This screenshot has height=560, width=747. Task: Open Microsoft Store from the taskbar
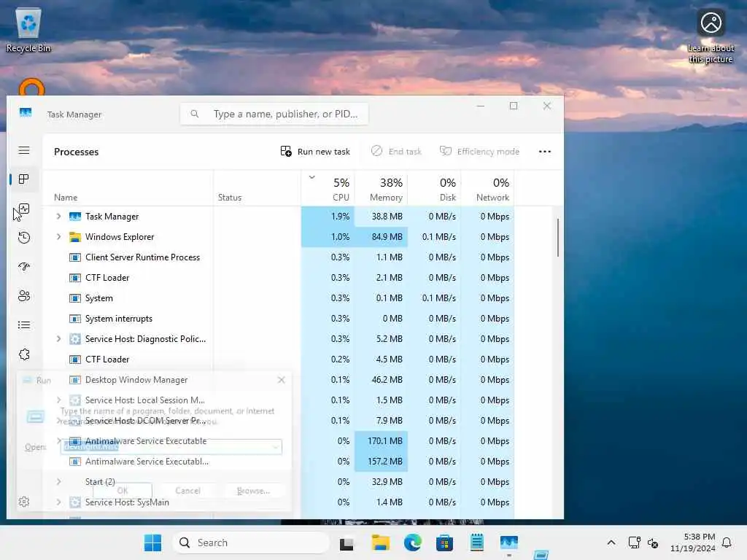click(x=444, y=542)
